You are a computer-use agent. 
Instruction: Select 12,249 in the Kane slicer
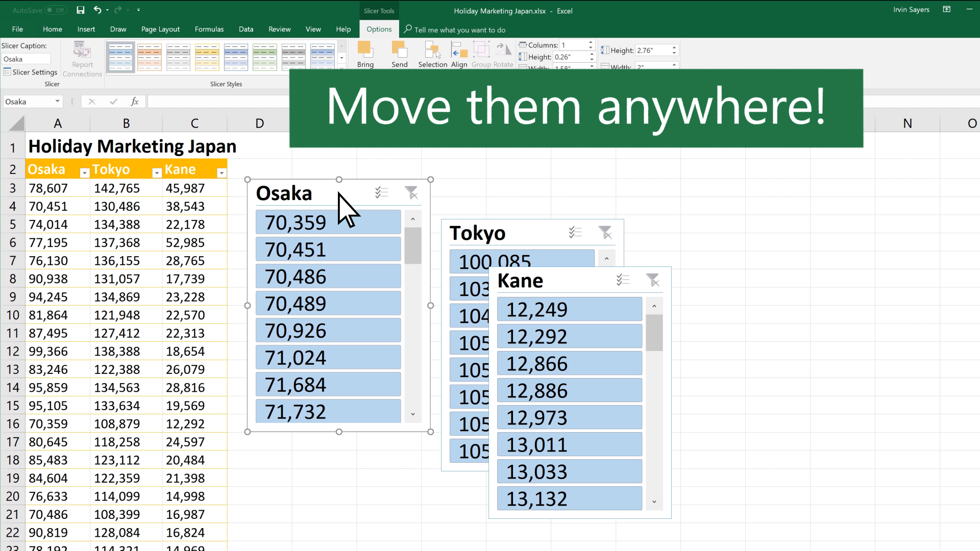(570, 309)
